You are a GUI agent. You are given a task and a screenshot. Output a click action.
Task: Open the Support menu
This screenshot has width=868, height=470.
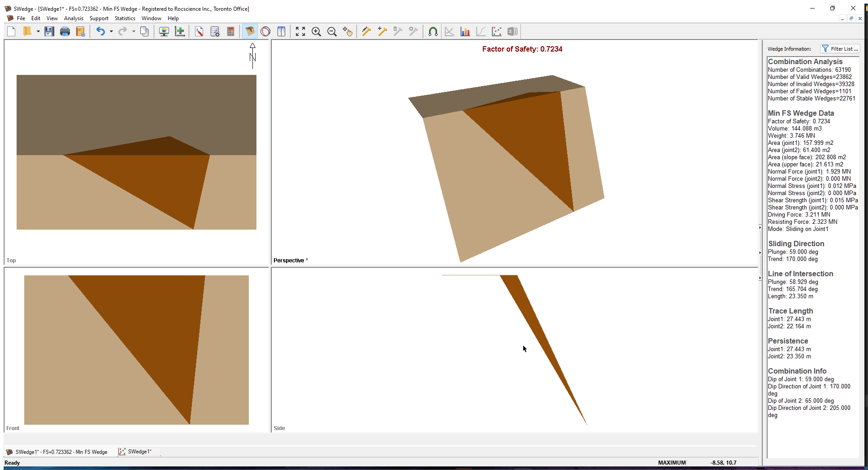pyautogui.click(x=99, y=18)
